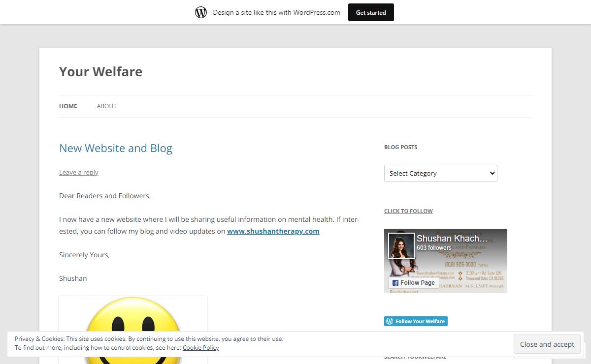Viewport: 591px width, 364px height.
Task: Go to the HOME menu item
Action: tap(68, 106)
